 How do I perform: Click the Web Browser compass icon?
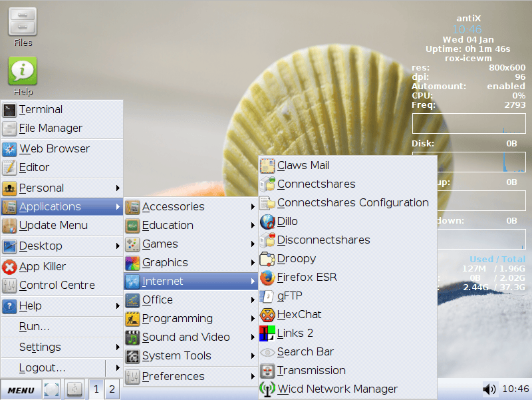[x=9, y=149]
